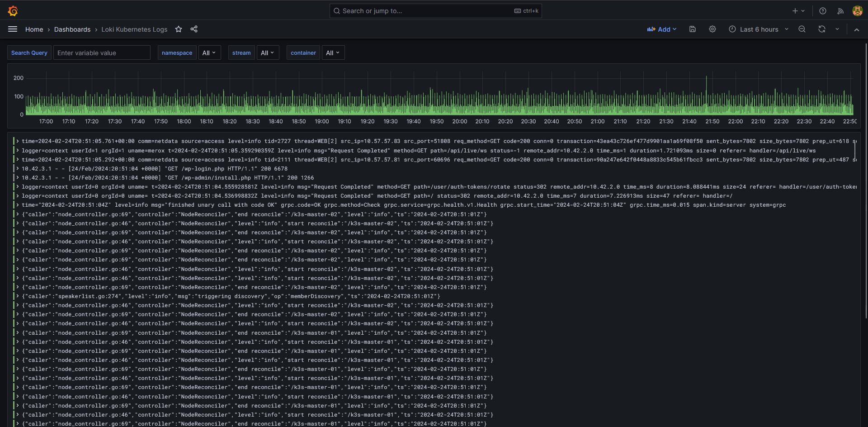
Task: Refresh the dashboard
Action: [x=822, y=29]
